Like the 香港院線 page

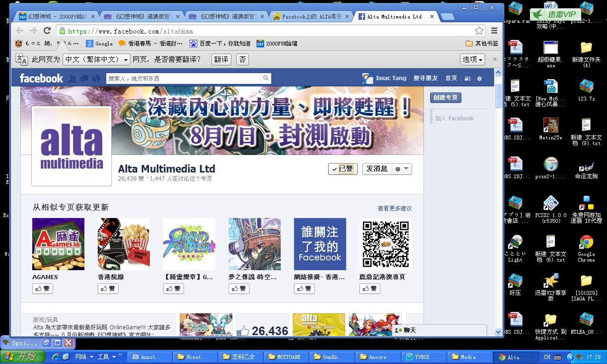tap(108, 289)
